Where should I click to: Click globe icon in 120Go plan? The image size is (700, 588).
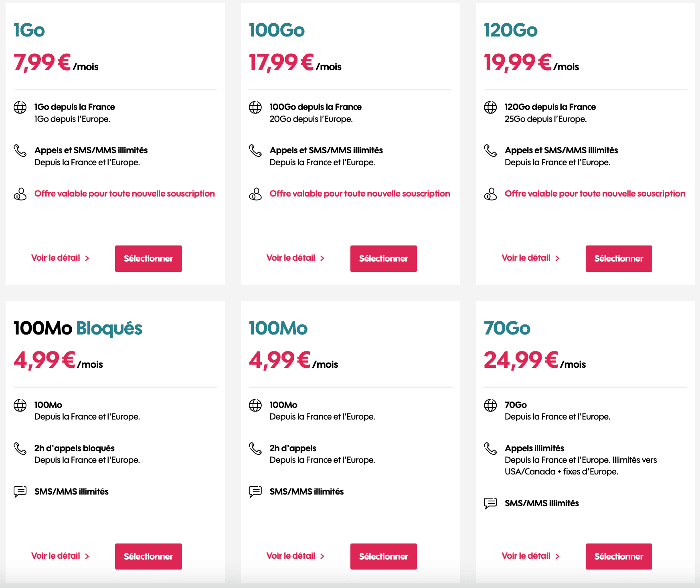tap(490, 107)
